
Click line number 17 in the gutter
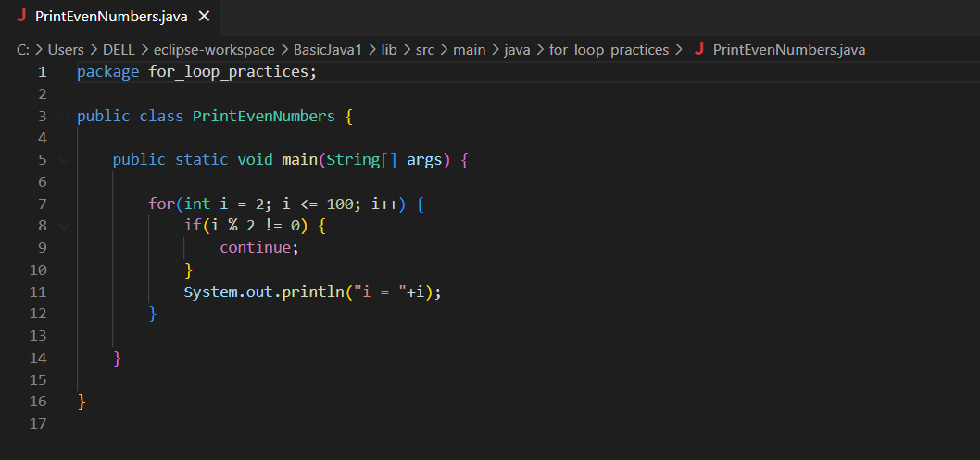coord(38,424)
